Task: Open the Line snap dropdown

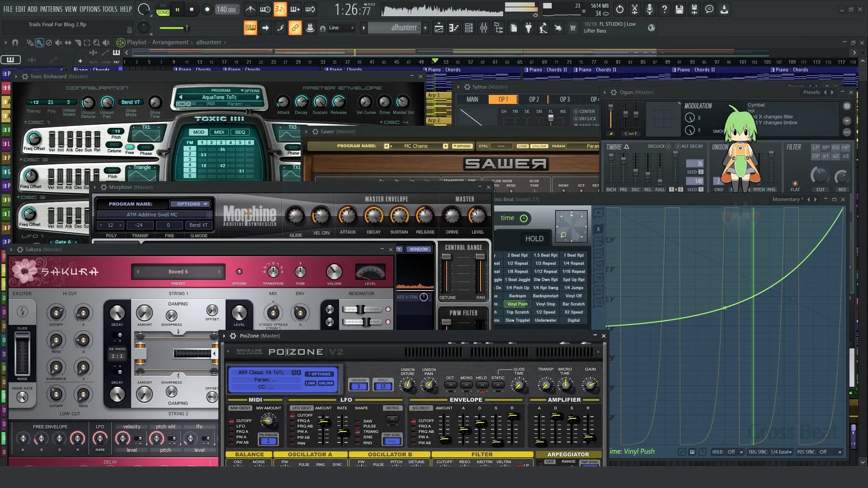Action: tap(341, 28)
